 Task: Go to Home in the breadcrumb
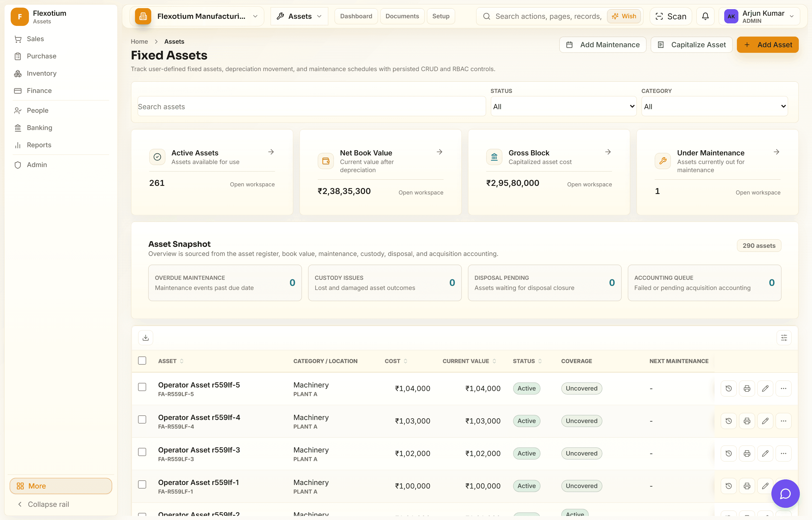coord(139,42)
